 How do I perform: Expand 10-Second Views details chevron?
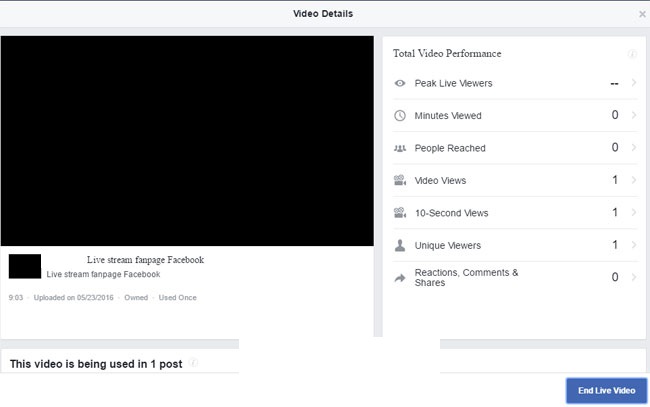click(634, 212)
